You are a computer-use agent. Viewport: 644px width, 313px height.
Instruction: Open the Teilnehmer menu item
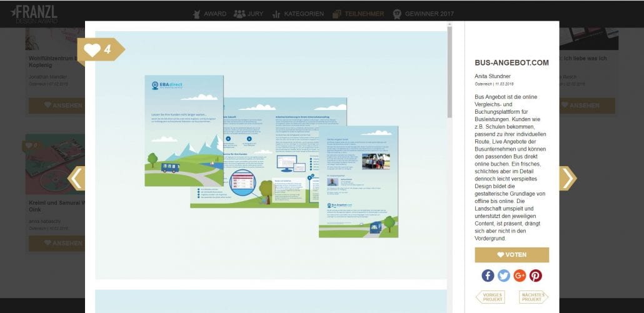click(x=358, y=14)
